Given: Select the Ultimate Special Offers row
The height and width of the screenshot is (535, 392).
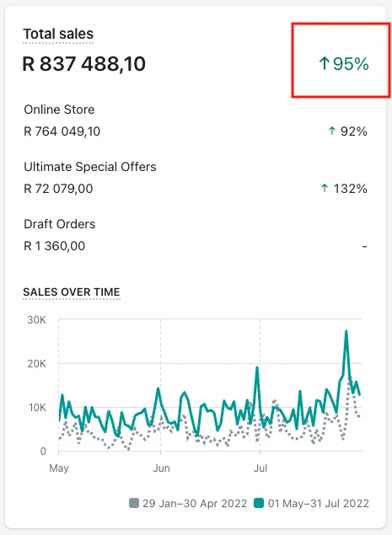Looking at the screenshot, I should pyautogui.click(x=196, y=178).
